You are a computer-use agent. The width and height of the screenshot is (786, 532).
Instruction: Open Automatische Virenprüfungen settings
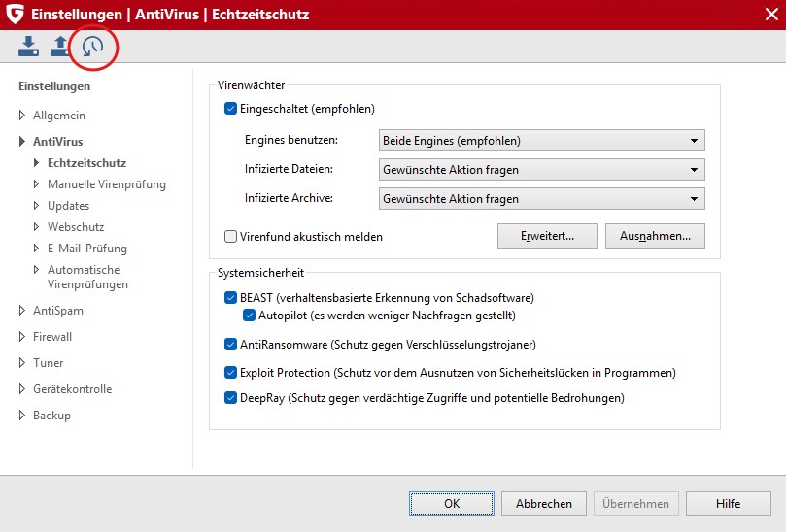[x=87, y=277]
